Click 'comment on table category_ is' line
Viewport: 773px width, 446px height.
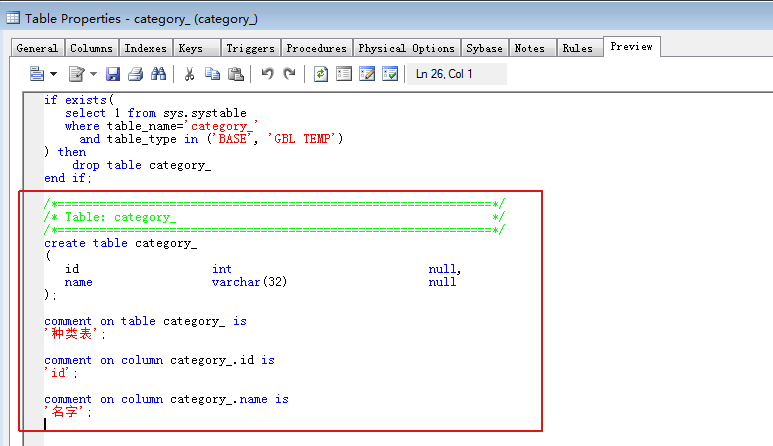click(x=145, y=321)
